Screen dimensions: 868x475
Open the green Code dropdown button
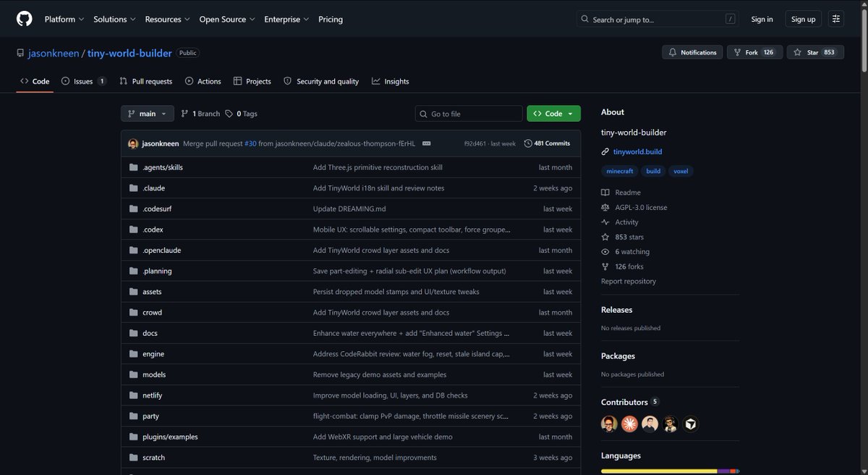point(553,114)
